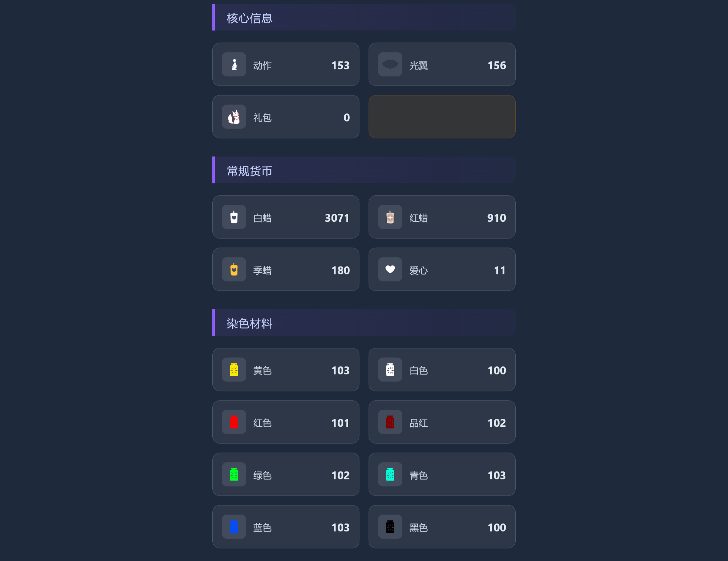Viewport: 728px width, 561px height.
Task: Click the 季蜡 orange season candle icon
Action: tap(234, 270)
